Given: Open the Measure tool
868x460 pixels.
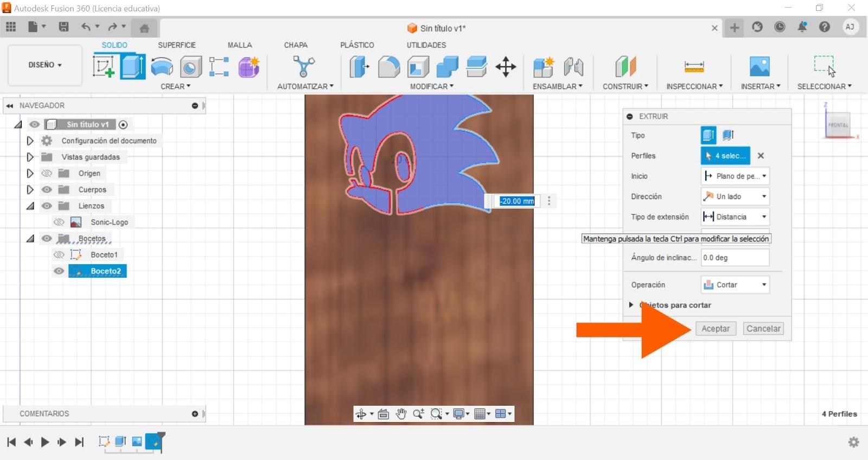Looking at the screenshot, I should (694, 67).
